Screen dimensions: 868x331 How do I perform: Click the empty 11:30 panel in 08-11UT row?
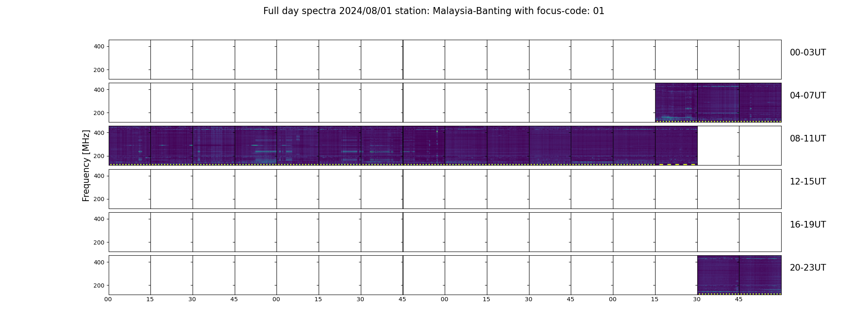click(718, 146)
